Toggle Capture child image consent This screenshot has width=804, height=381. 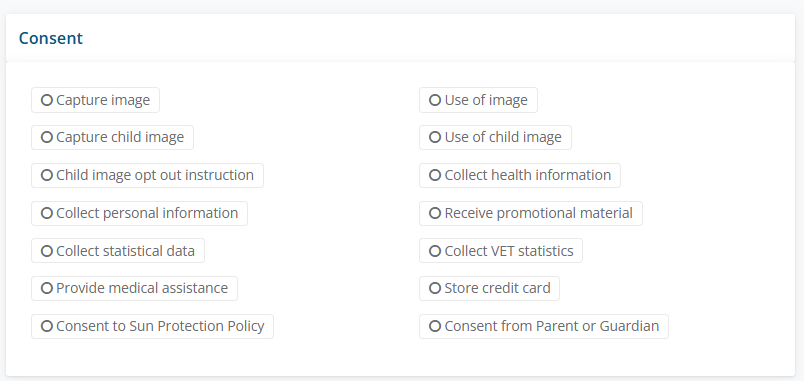click(112, 137)
